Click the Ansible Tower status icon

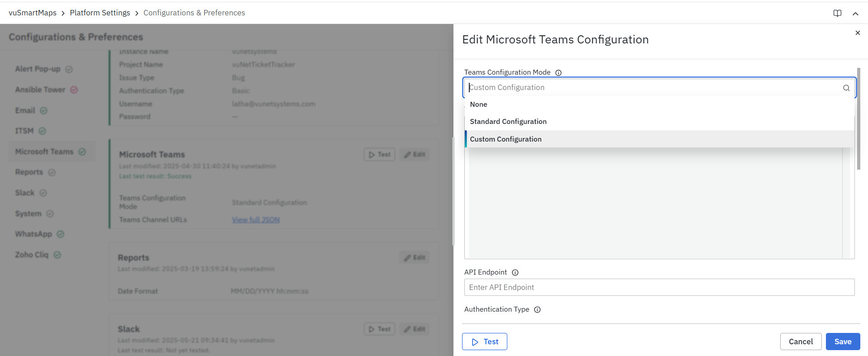[x=74, y=90]
